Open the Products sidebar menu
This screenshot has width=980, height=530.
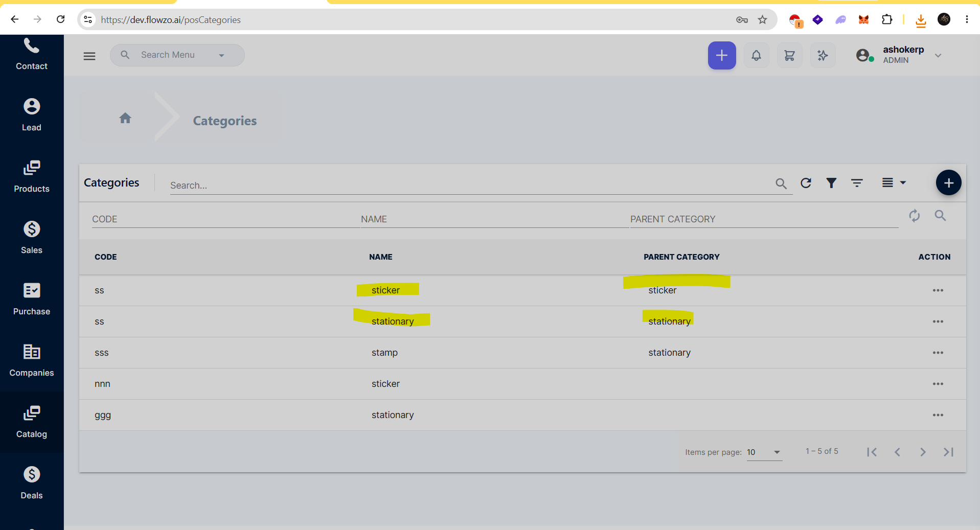pyautogui.click(x=32, y=177)
